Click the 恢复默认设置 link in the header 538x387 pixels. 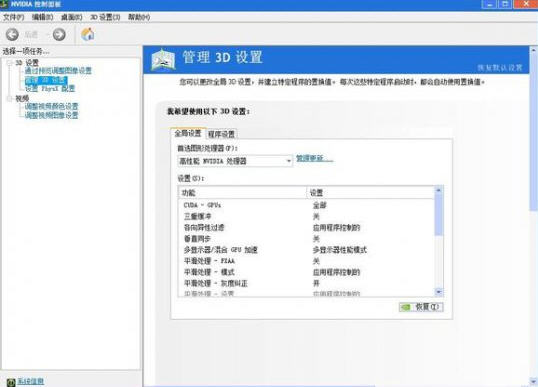[500, 68]
